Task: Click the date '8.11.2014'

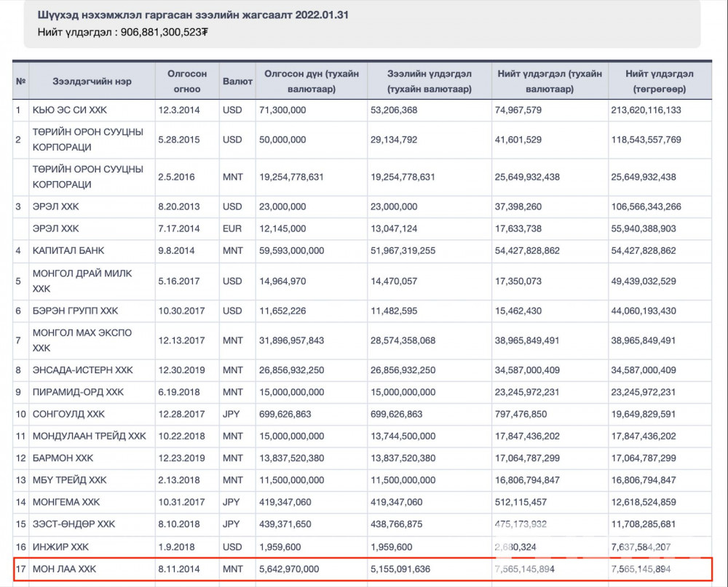Action: [179, 569]
